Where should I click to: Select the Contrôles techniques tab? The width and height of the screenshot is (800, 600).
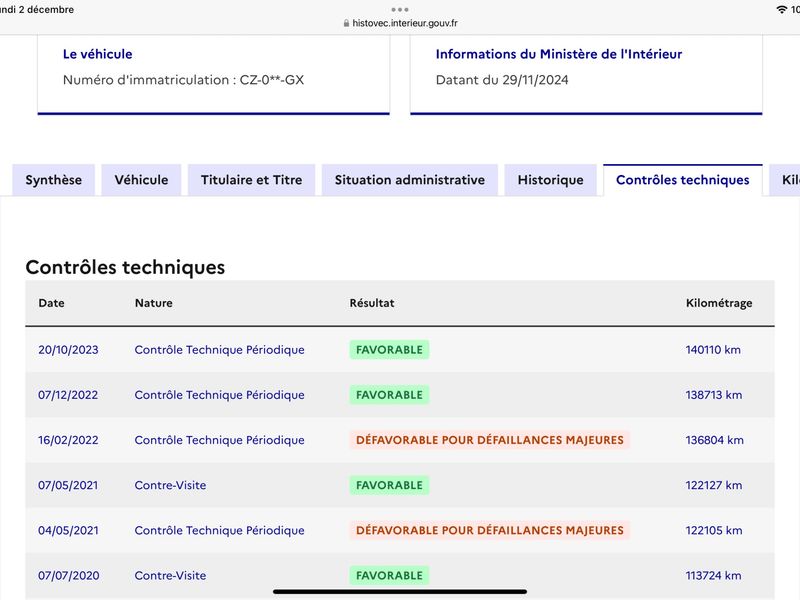pyautogui.click(x=683, y=180)
